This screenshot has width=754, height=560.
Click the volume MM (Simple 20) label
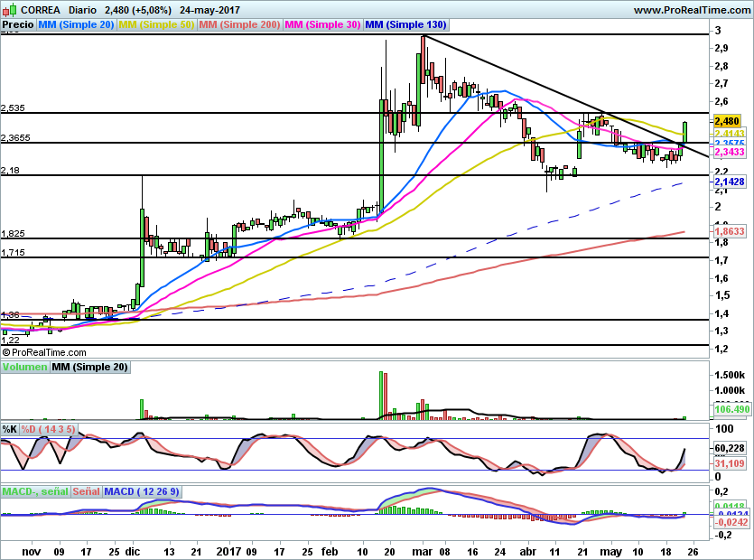pyautogui.click(x=89, y=368)
